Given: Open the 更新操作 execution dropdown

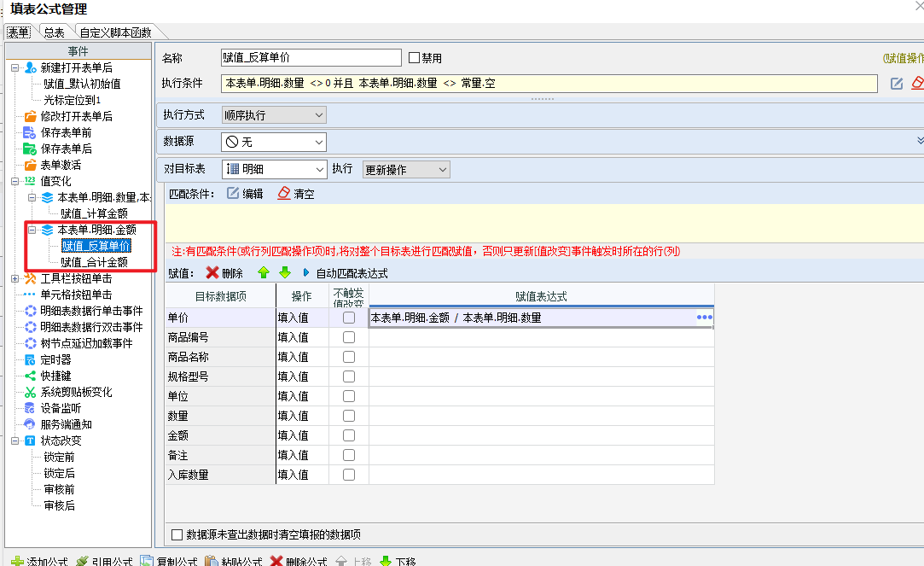Looking at the screenshot, I should (x=406, y=170).
